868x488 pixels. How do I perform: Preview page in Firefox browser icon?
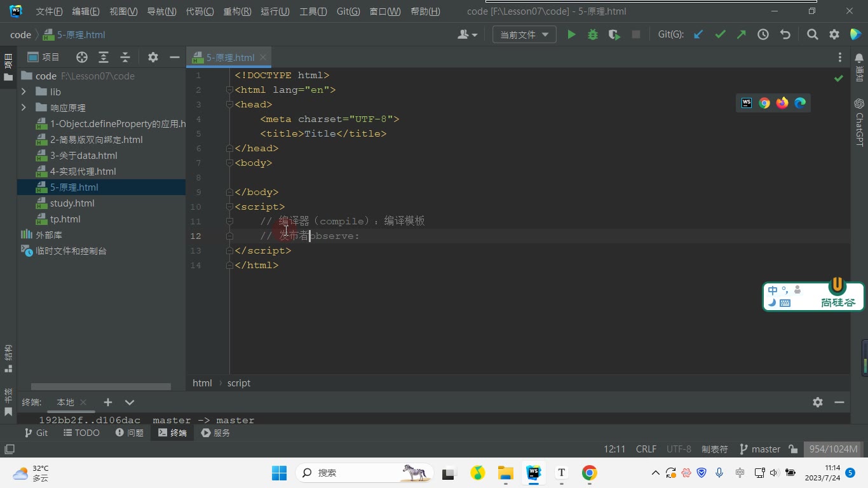click(x=782, y=103)
